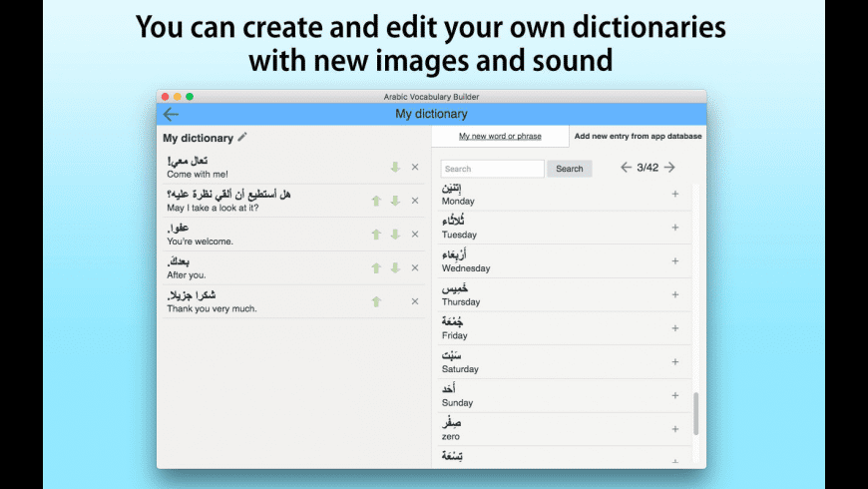868x489 pixels.
Task: Close window with red button
Action: 165,97
